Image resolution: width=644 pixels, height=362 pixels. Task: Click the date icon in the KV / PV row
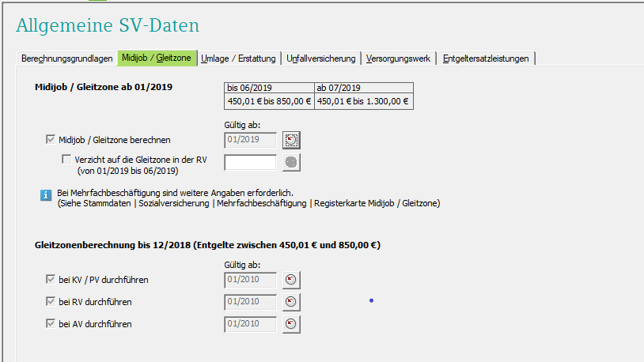click(292, 280)
